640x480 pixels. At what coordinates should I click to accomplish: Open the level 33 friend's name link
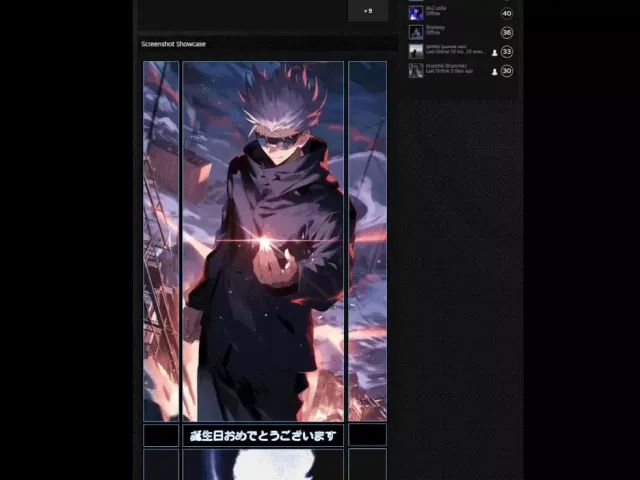446,47
